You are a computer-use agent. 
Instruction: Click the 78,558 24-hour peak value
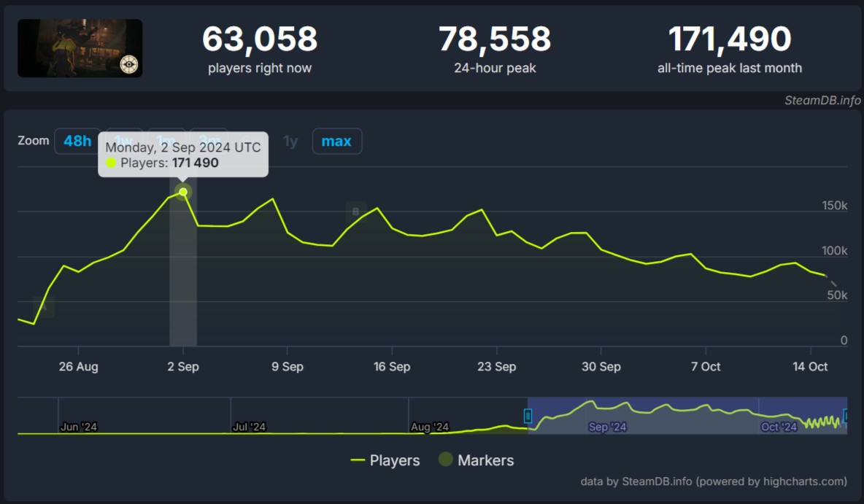[495, 39]
